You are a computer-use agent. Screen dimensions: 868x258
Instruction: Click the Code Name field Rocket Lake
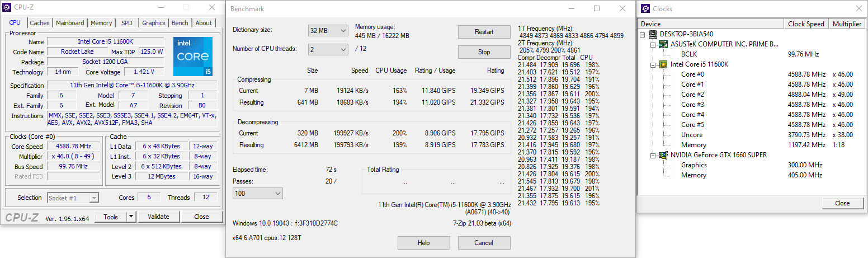tap(78, 52)
